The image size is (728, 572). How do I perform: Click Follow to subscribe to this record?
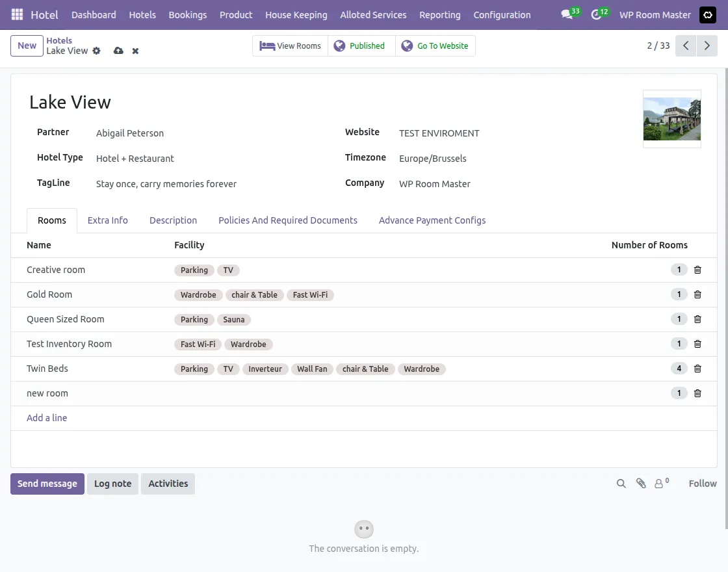(702, 484)
